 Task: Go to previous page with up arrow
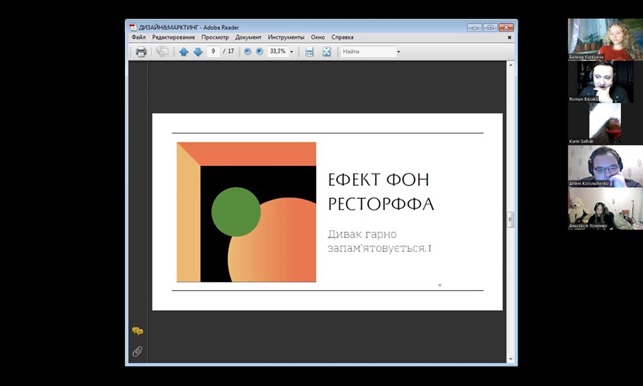[x=184, y=52]
